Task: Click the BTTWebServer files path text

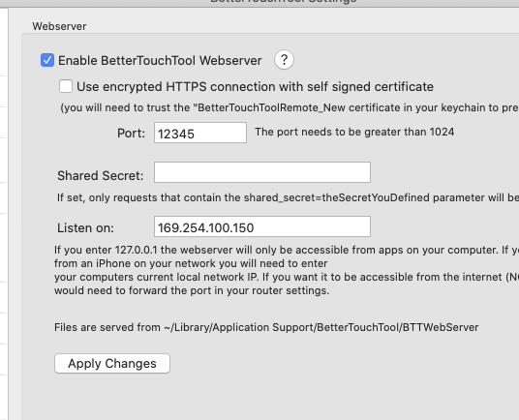Action: pyautogui.click(x=266, y=327)
